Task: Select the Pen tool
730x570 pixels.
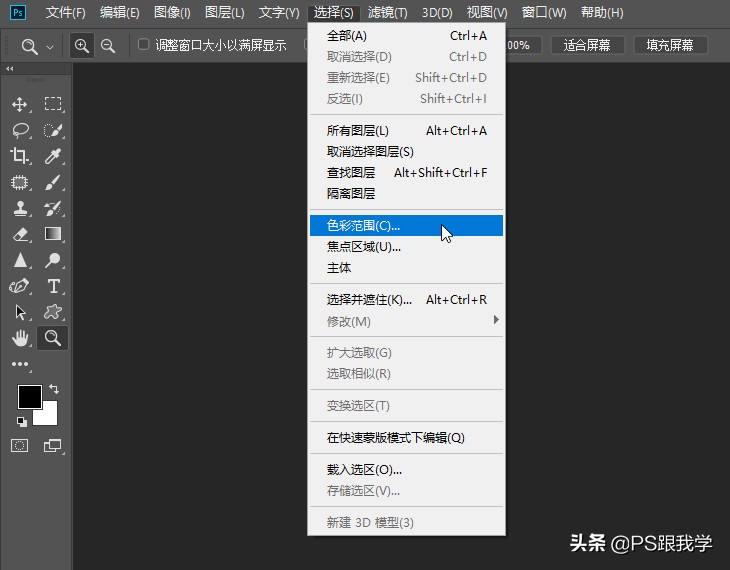Action: (20, 286)
